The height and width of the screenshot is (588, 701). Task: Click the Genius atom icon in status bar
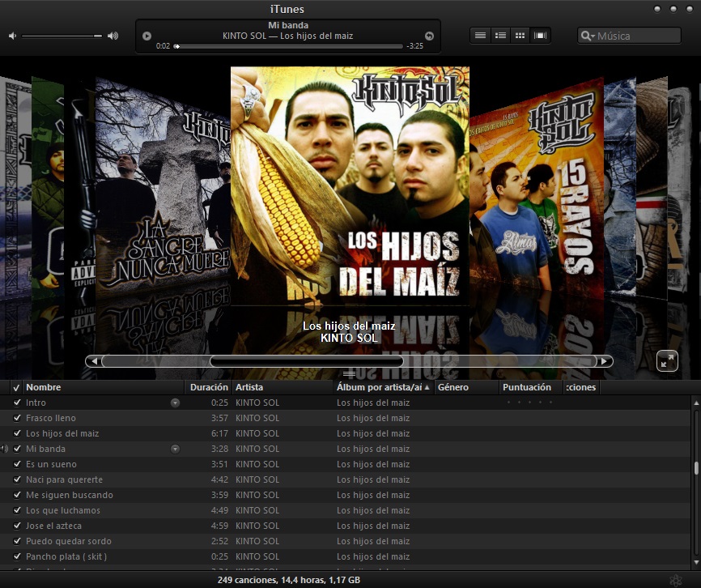676,581
